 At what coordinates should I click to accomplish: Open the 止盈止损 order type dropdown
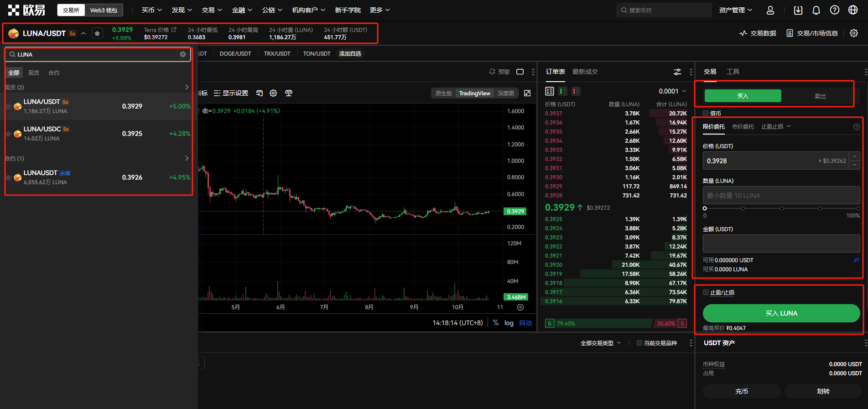(x=775, y=127)
